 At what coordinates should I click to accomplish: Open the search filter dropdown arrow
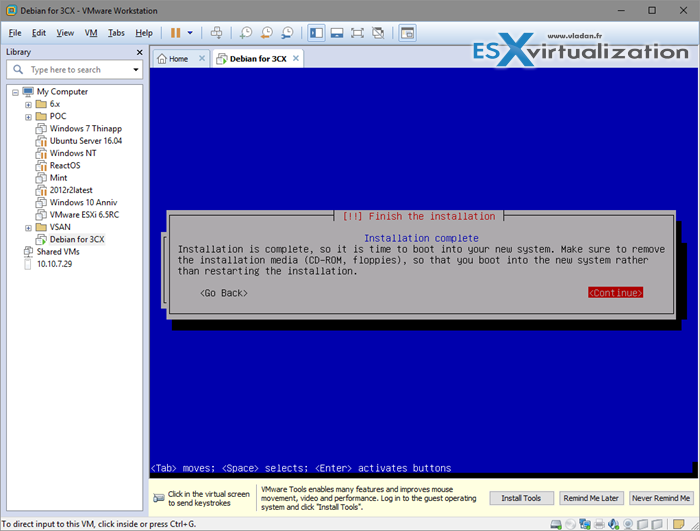136,70
